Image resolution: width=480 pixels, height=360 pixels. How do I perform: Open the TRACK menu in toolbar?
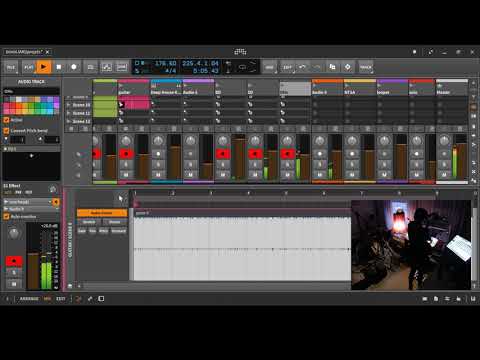(366, 67)
